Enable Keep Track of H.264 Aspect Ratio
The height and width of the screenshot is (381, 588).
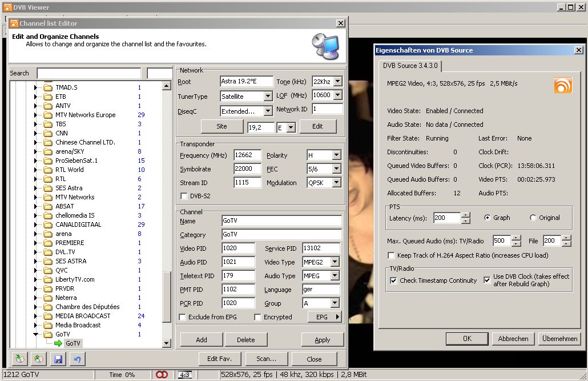tap(391, 256)
